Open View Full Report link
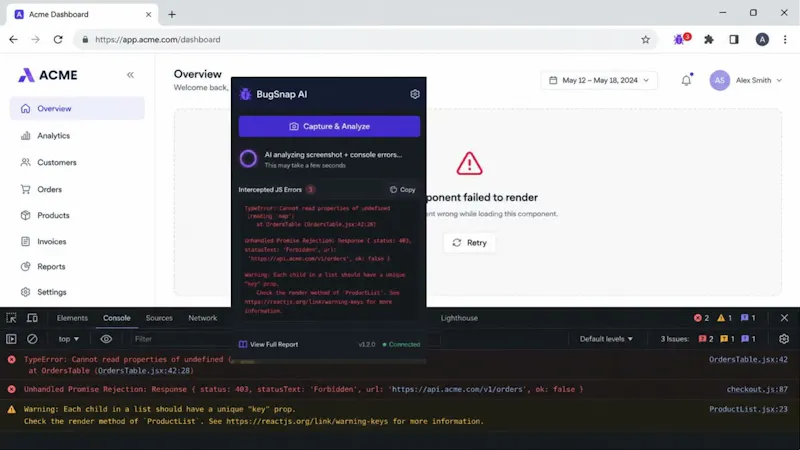 [x=268, y=344]
